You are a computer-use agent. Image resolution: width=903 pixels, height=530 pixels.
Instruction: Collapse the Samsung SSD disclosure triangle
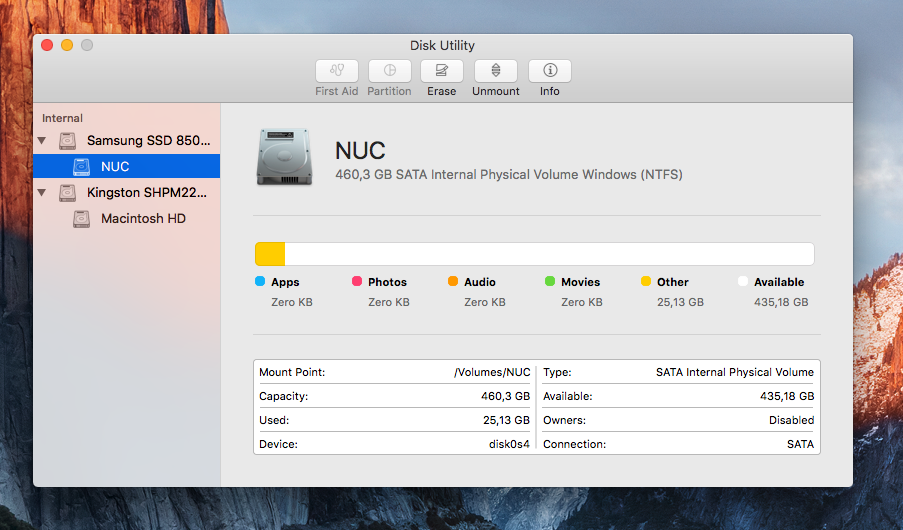pyautogui.click(x=42, y=141)
